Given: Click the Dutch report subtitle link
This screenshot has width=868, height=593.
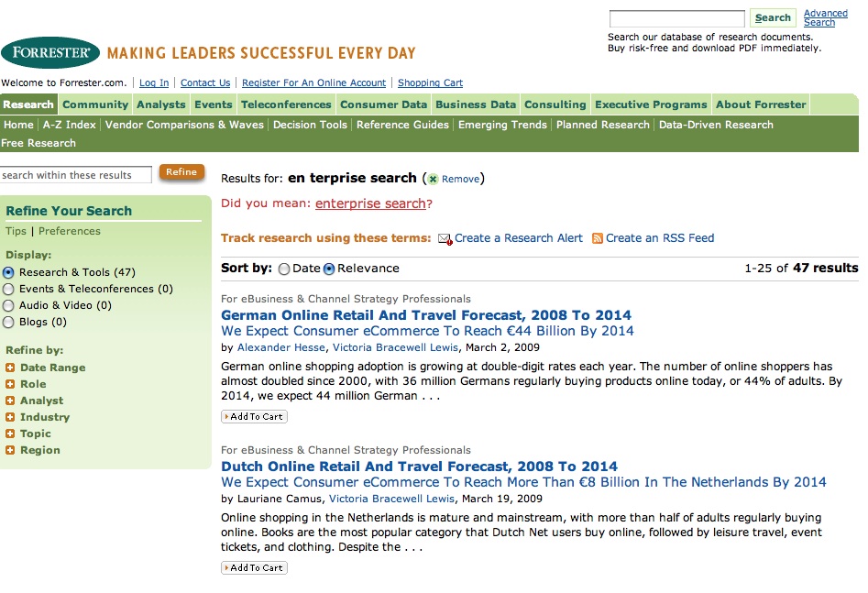Looking at the screenshot, I should (x=523, y=482).
